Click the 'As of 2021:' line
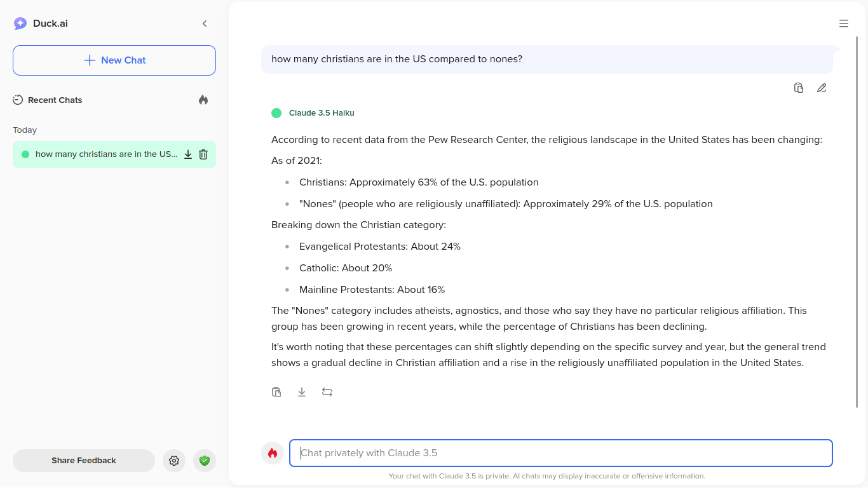The image size is (868, 488). 297,161
